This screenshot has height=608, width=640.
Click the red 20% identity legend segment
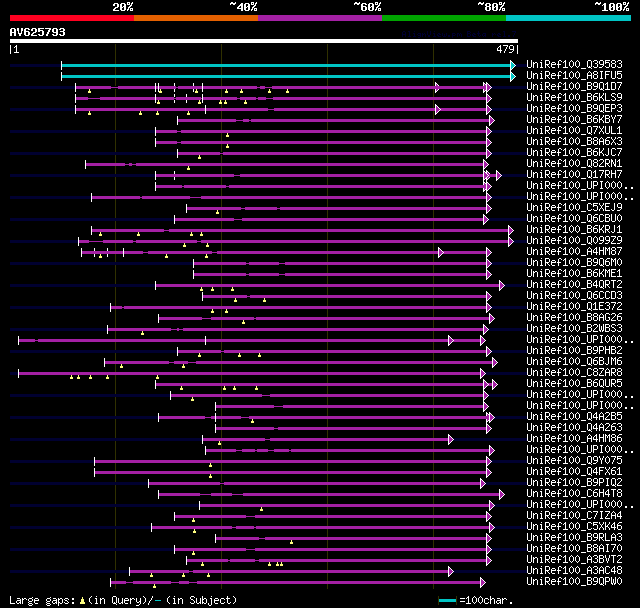[72, 18]
